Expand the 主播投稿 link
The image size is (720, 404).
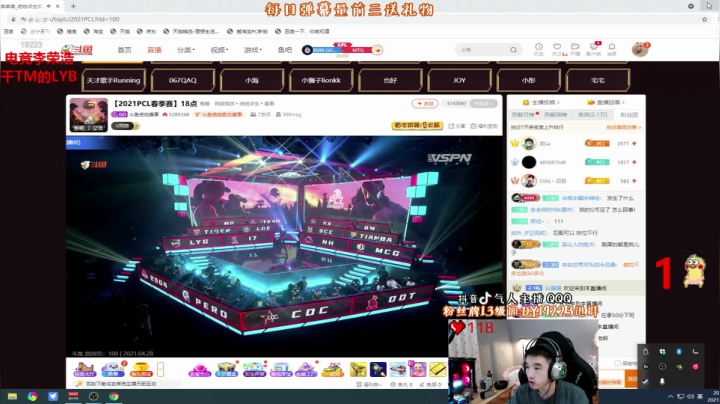click(541, 102)
